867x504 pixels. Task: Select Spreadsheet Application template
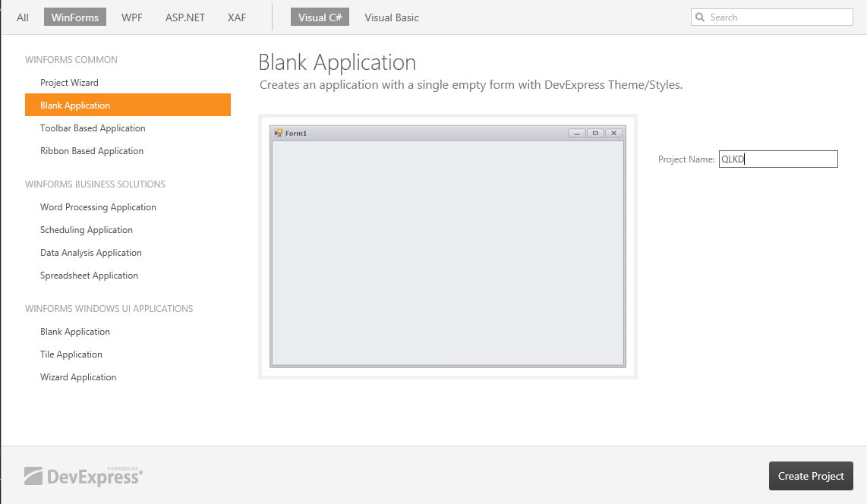pyautogui.click(x=89, y=276)
